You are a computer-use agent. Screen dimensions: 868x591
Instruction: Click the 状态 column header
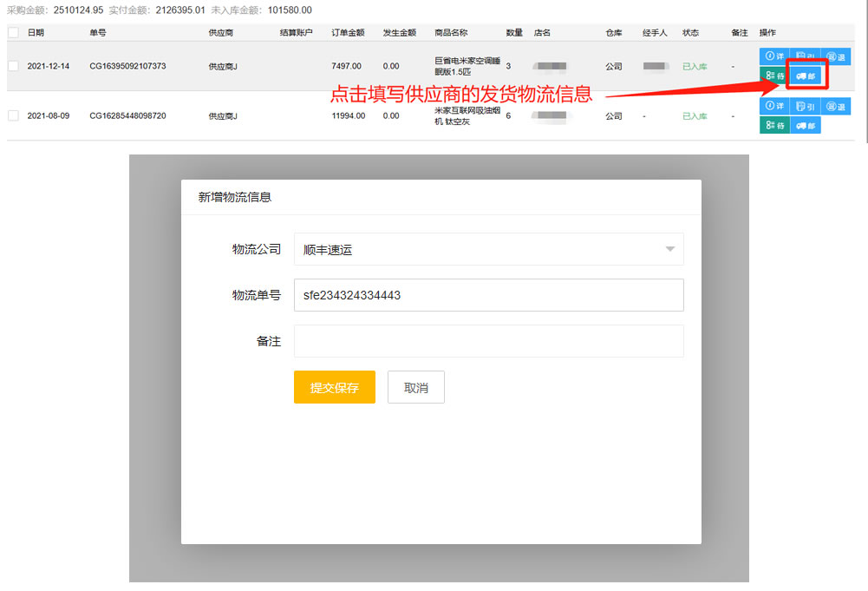click(x=690, y=33)
